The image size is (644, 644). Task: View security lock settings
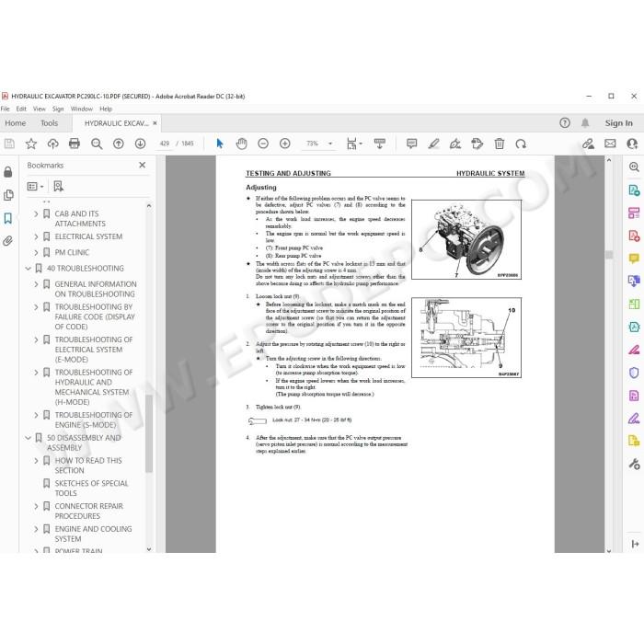[x=7, y=172]
